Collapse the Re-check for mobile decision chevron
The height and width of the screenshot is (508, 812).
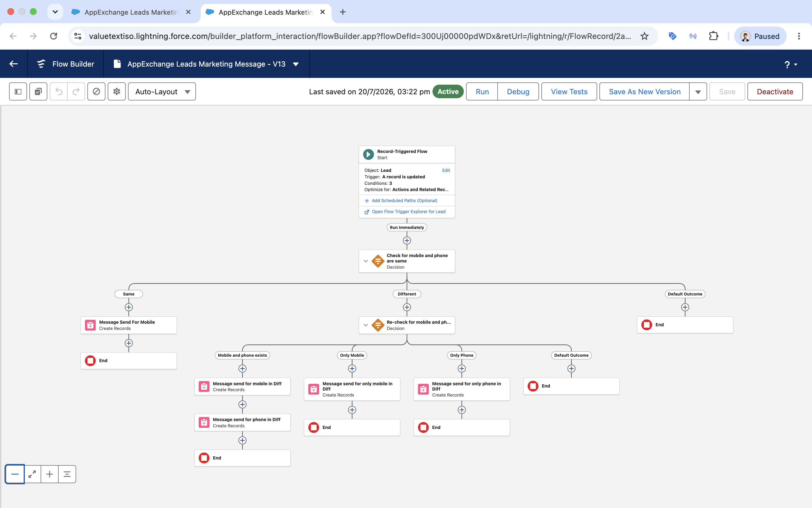(x=366, y=325)
